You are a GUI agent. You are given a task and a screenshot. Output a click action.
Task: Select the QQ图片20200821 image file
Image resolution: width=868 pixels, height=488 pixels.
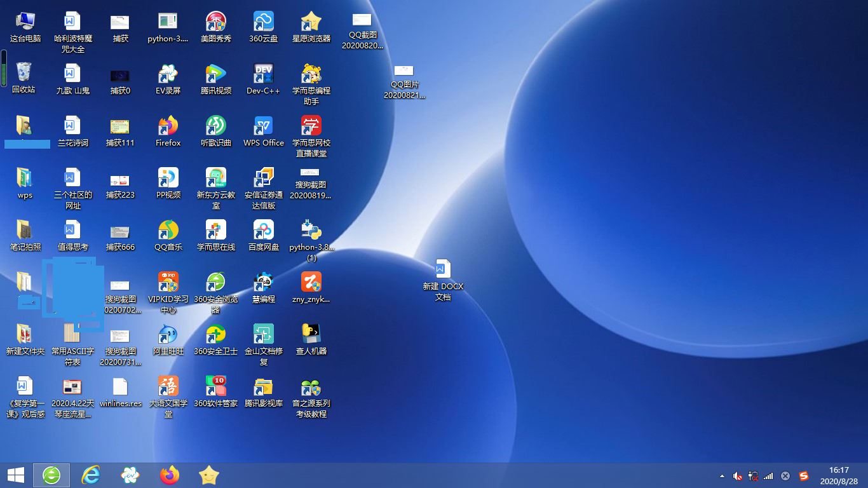pyautogui.click(x=404, y=82)
